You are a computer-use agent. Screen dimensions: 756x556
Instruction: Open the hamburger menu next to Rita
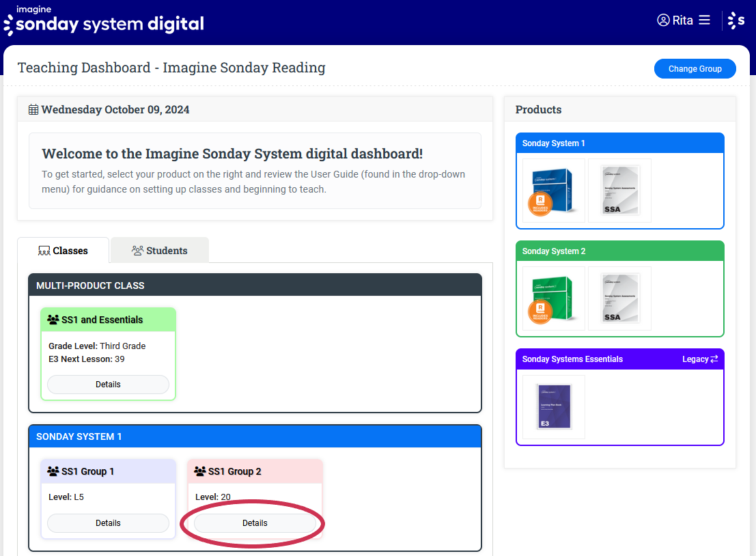705,20
